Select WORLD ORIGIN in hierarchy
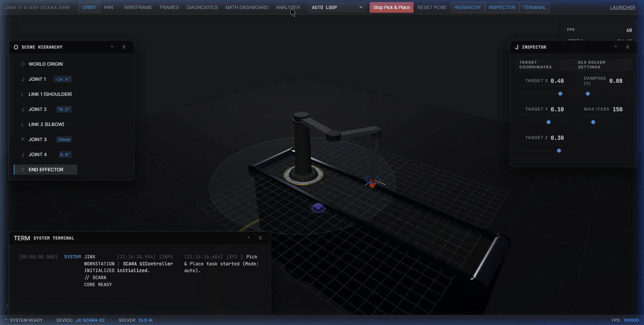The image size is (644, 325). pyautogui.click(x=45, y=64)
